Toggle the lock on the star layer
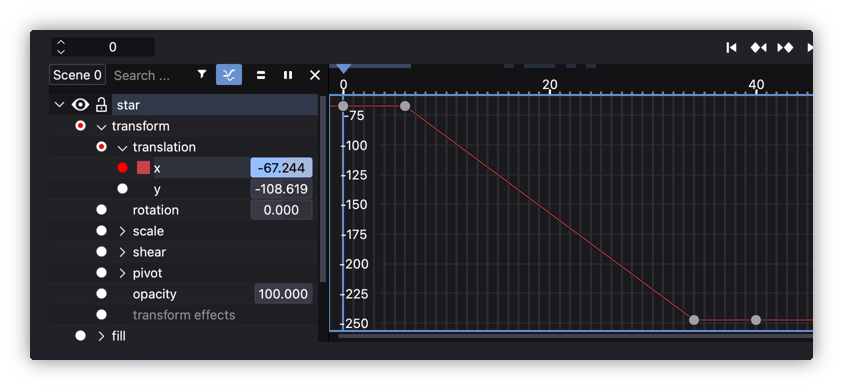 [x=101, y=105]
